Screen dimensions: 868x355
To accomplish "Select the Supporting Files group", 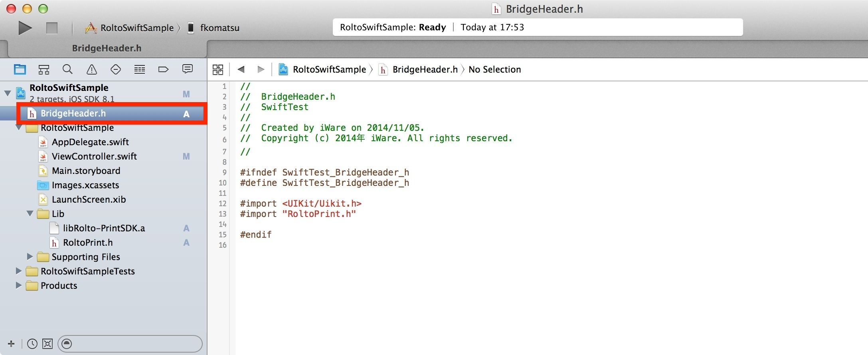I will click(x=86, y=257).
